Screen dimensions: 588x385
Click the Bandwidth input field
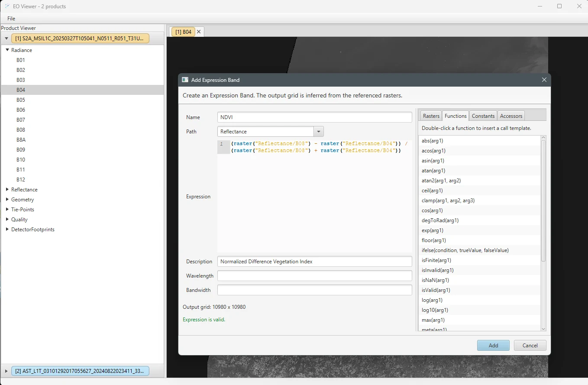(x=315, y=290)
